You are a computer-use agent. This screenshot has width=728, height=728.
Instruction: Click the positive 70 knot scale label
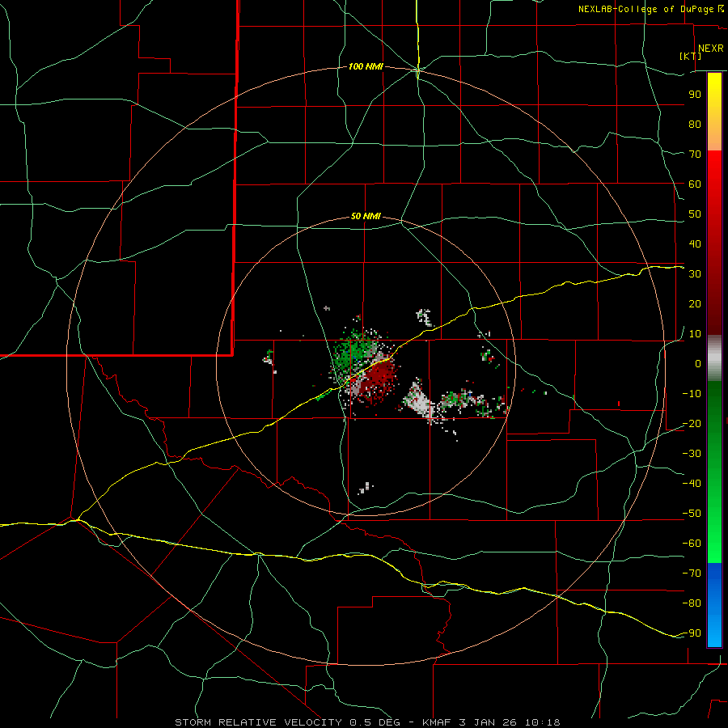tap(695, 154)
